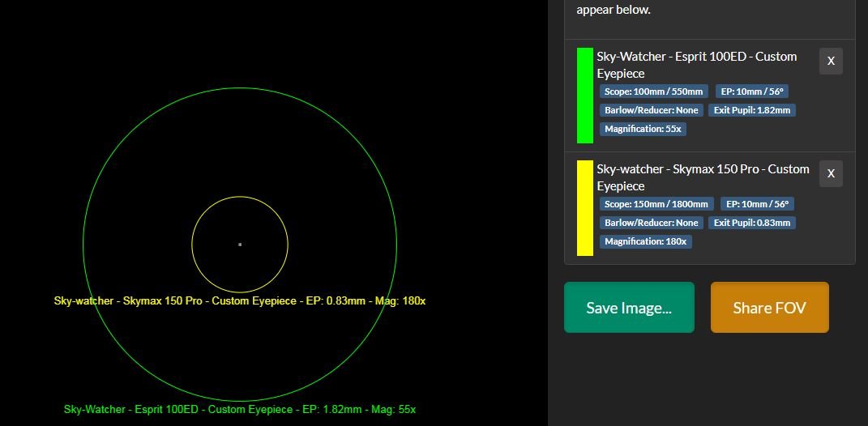
Task: Click the yellow Skymax 150 Pro canvas label
Action: [240, 301]
